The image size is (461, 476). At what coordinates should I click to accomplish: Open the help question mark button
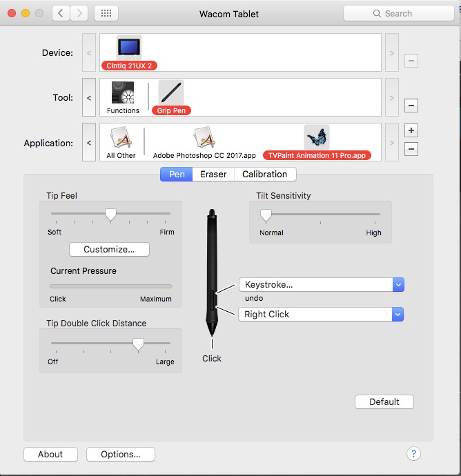(x=413, y=454)
